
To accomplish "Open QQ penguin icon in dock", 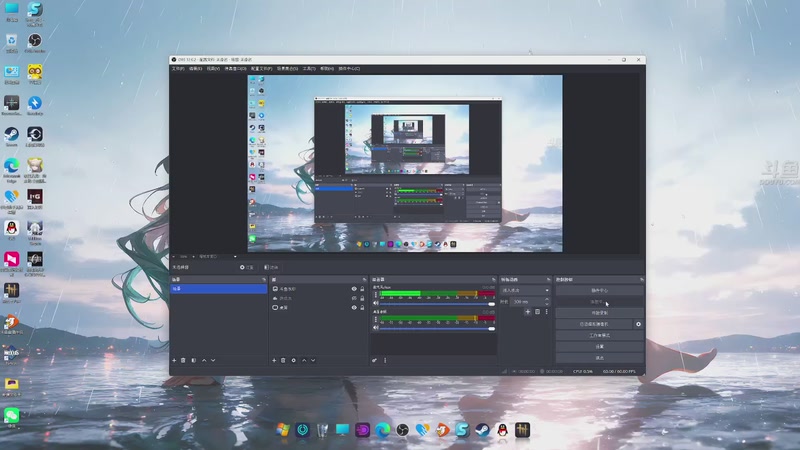I will (503, 430).
